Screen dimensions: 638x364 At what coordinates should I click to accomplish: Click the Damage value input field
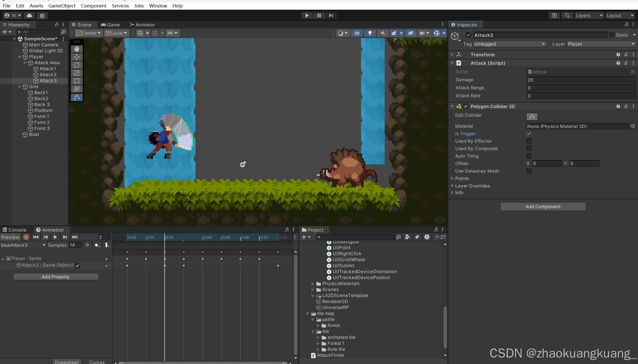tap(581, 80)
